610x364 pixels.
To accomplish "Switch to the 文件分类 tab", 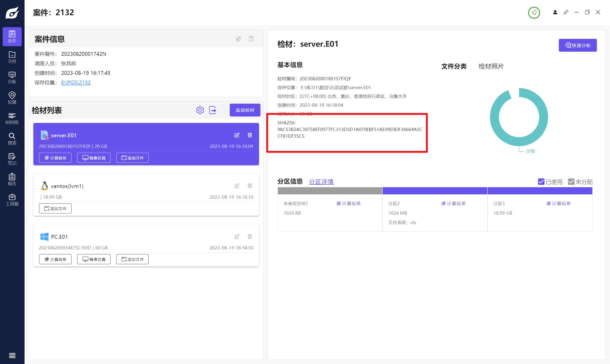I will point(454,66).
